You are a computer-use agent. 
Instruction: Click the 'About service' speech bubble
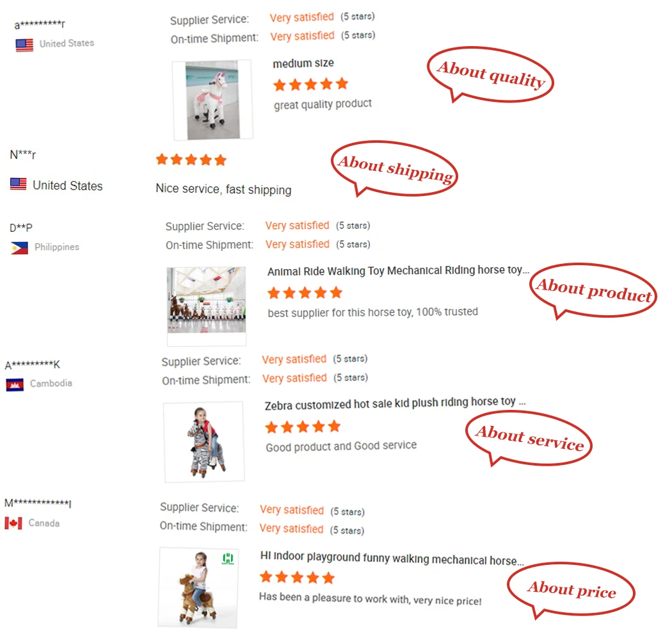tap(529, 438)
